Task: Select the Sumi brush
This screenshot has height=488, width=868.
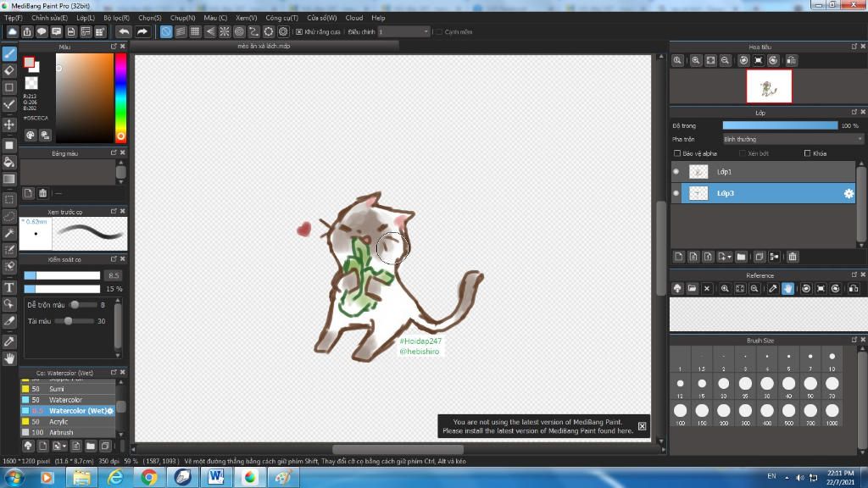Action: (69, 389)
